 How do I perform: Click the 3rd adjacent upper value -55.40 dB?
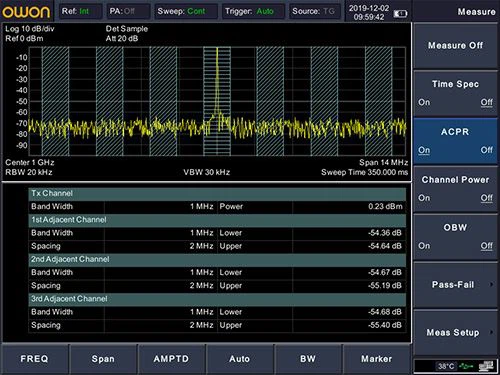coord(385,325)
